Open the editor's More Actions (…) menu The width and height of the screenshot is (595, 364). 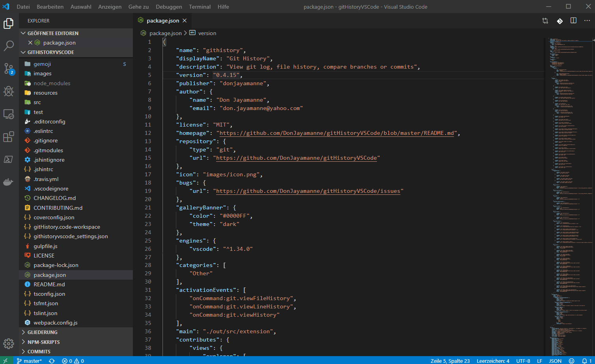click(587, 21)
